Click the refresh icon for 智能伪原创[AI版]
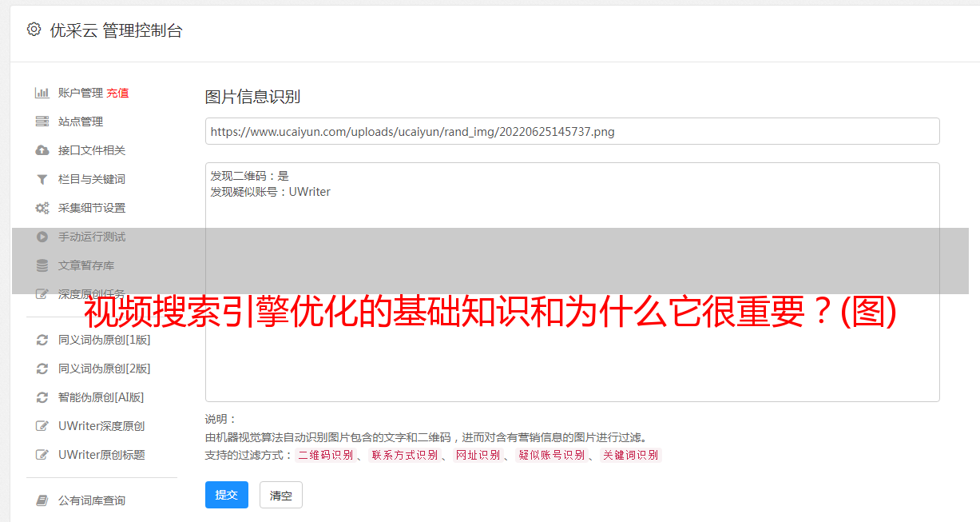Screen dimensions: 980x522 [x=42, y=397]
